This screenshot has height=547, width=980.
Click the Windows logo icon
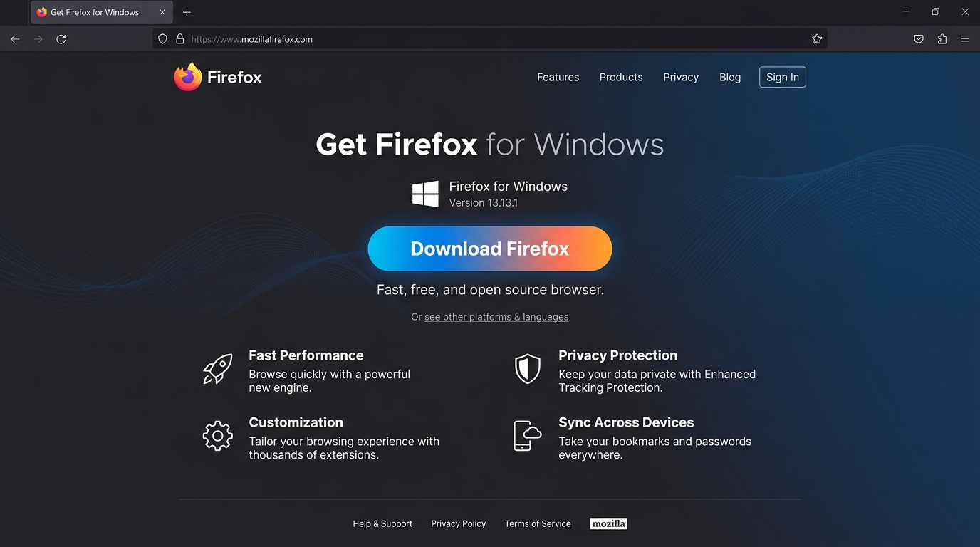click(426, 194)
